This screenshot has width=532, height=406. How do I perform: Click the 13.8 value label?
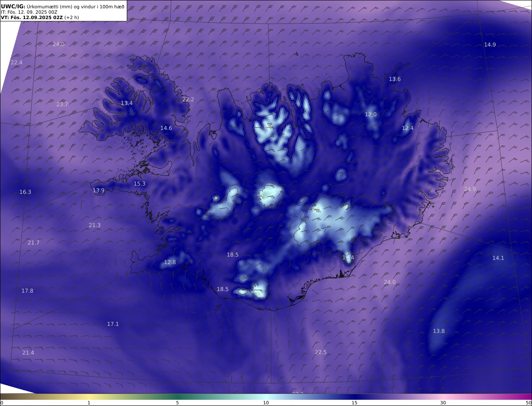[x=439, y=331]
